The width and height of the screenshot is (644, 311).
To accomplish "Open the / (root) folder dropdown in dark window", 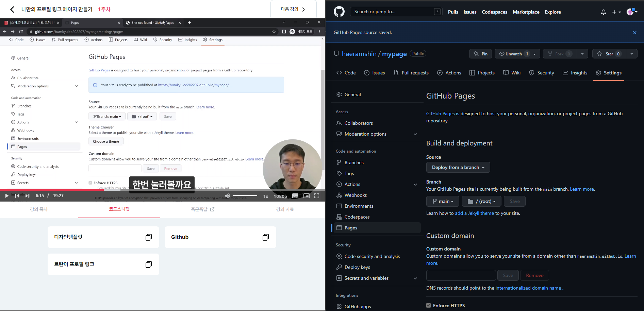I will click(x=481, y=201).
